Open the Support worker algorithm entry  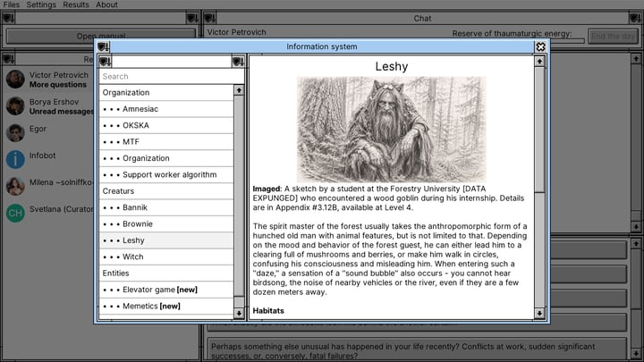tap(166, 175)
